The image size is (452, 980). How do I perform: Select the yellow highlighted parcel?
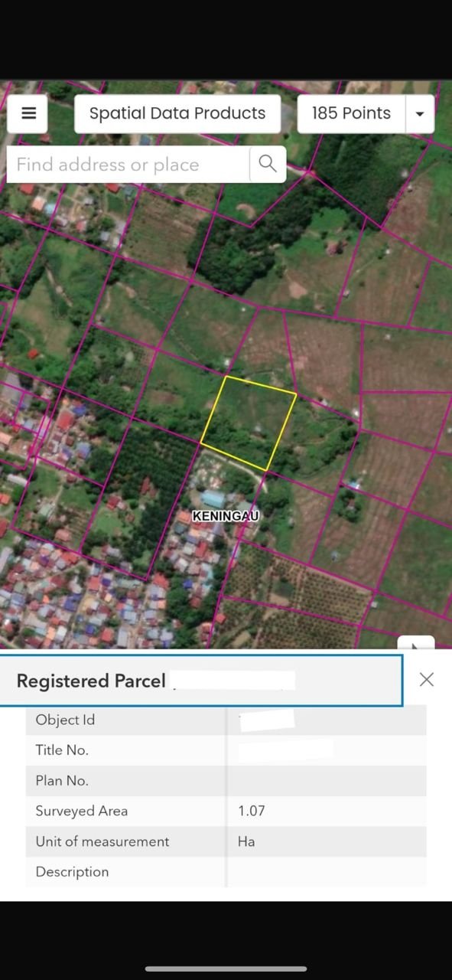click(249, 423)
